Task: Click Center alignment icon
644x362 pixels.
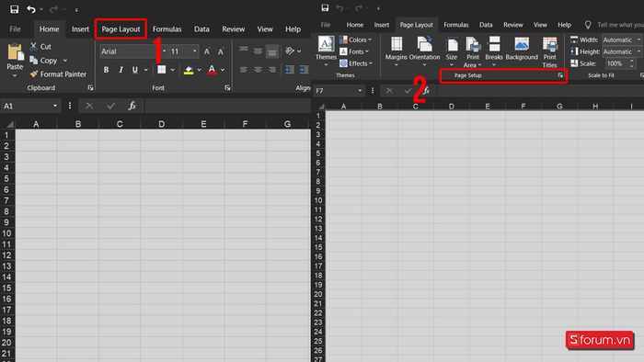Action: coord(258,70)
